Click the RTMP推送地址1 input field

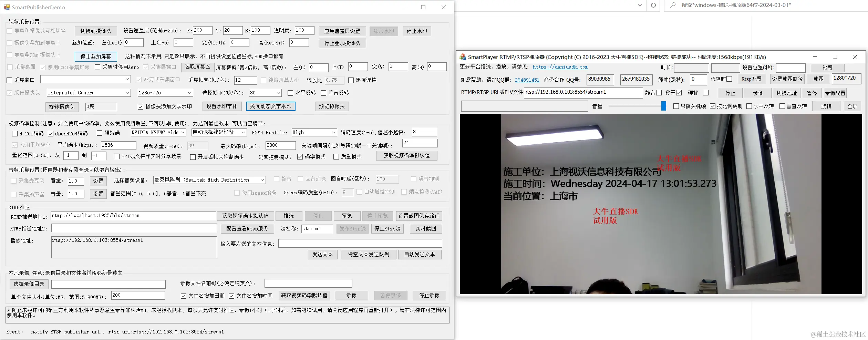(x=134, y=216)
